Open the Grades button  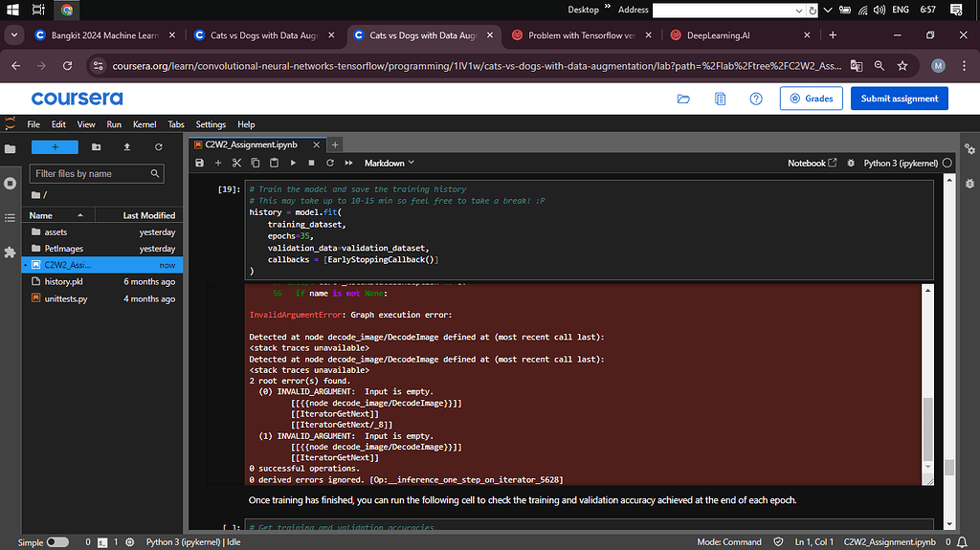(811, 99)
